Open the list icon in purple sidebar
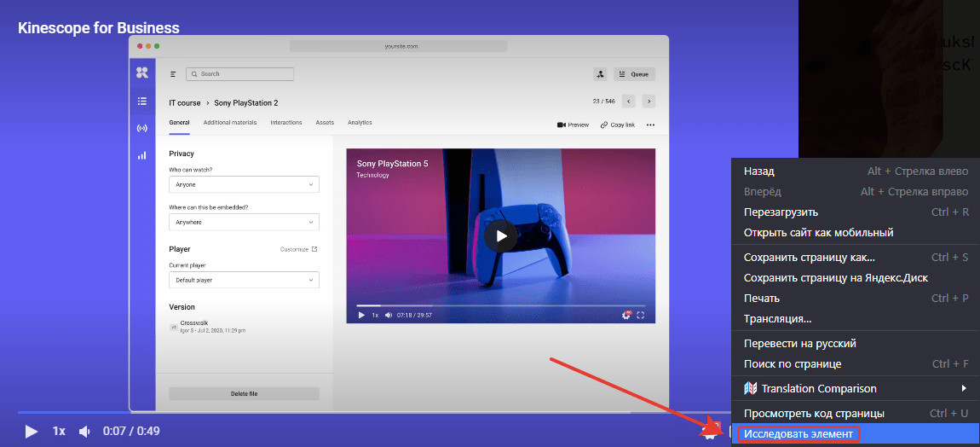 [141, 102]
